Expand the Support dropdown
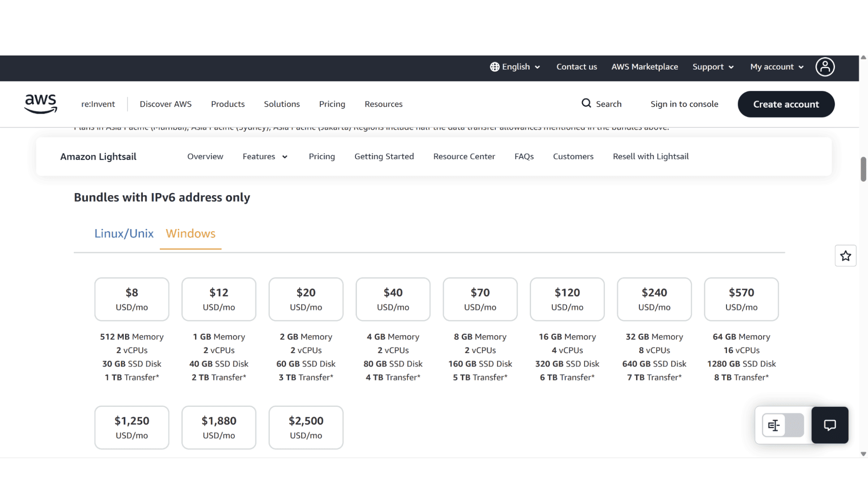The image size is (868, 488). (713, 67)
